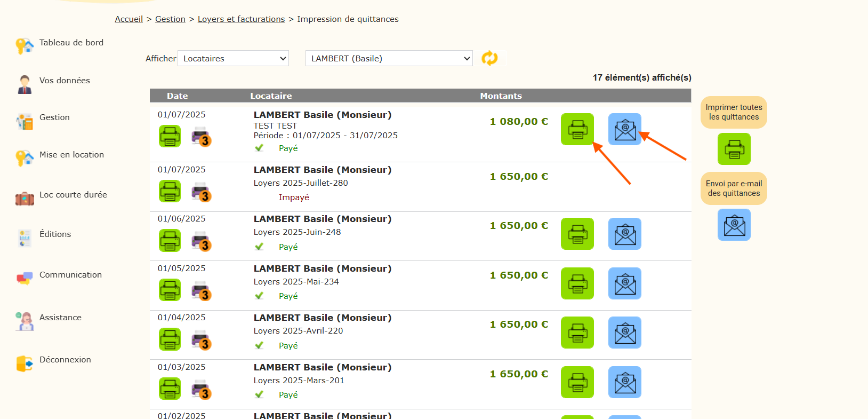Click the Période : 01/07/2025 - 31/07/2025 text

326,136
